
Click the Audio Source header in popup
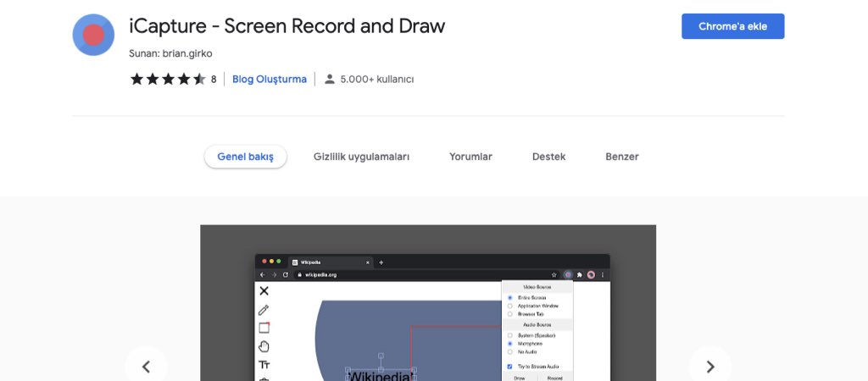click(537, 325)
